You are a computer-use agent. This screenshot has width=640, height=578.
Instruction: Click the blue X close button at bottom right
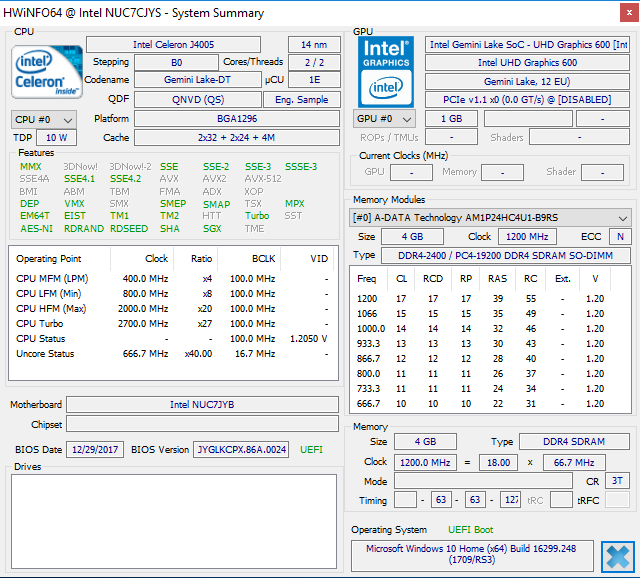pos(618,556)
